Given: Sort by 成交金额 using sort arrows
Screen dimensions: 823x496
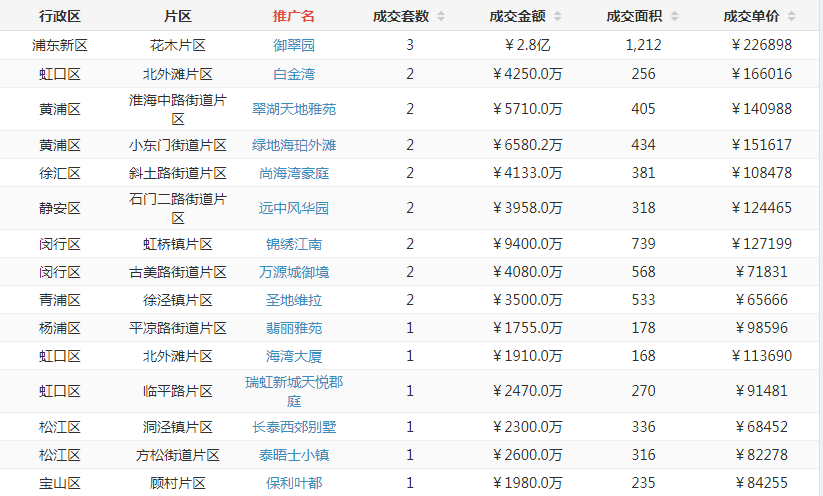Looking at the screenshot, I should pyautogui.click(x=557, y=16).
